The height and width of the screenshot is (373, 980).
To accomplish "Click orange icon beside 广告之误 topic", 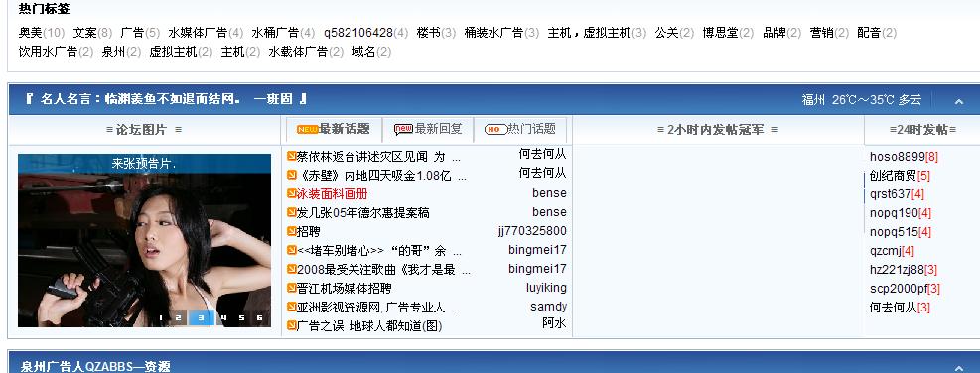I will [291, 325].
